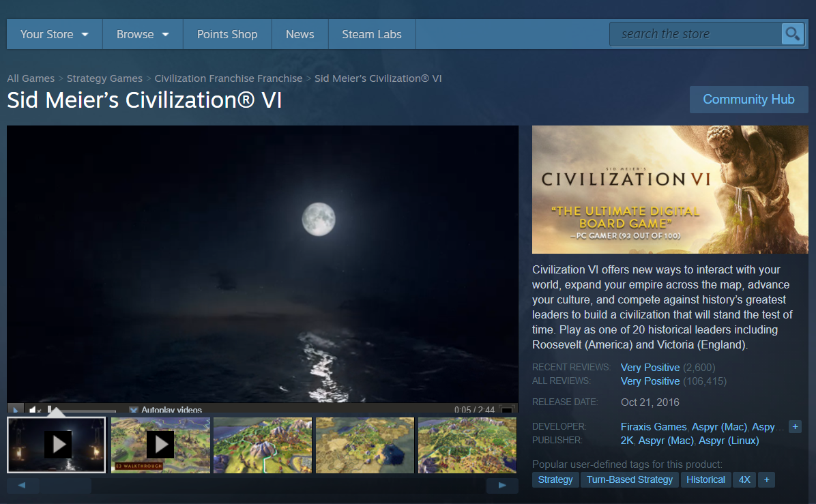Open the Aspyr (Mac) developer link

tap(719, 426)
